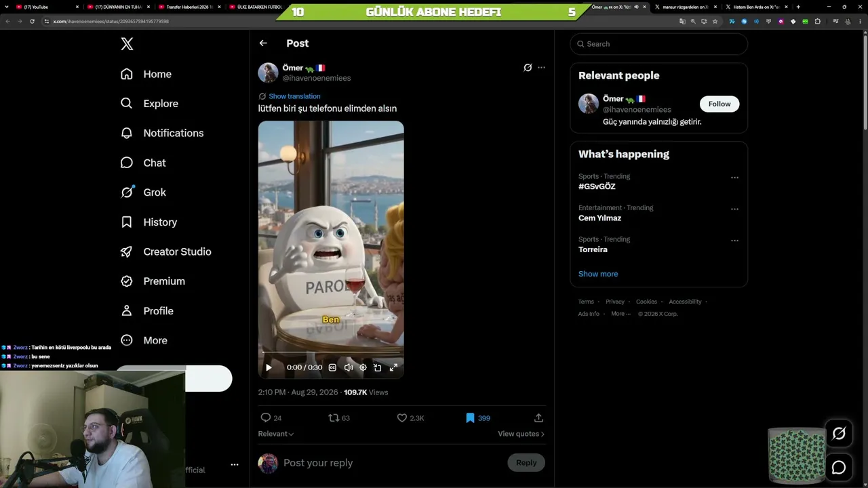Open Chat from the left sidebar
Image resolution: width=868 pixels, height=488 pixels.
pyautogui.click(x=142, y=163)
